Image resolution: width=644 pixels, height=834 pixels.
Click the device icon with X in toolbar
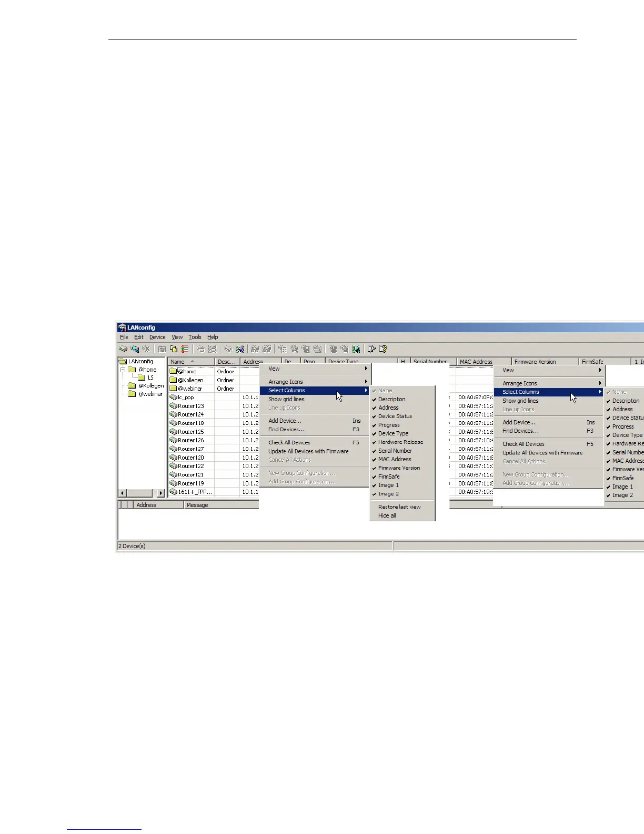146,349
